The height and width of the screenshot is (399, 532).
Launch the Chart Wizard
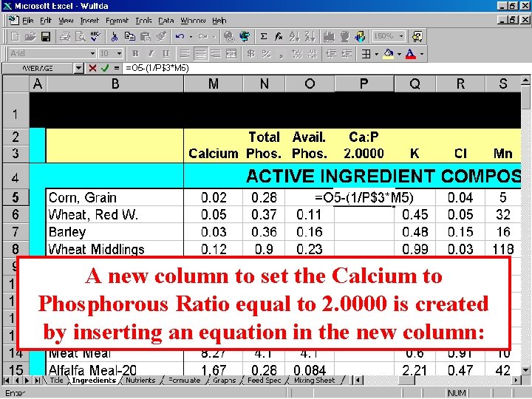coord(328,36)
